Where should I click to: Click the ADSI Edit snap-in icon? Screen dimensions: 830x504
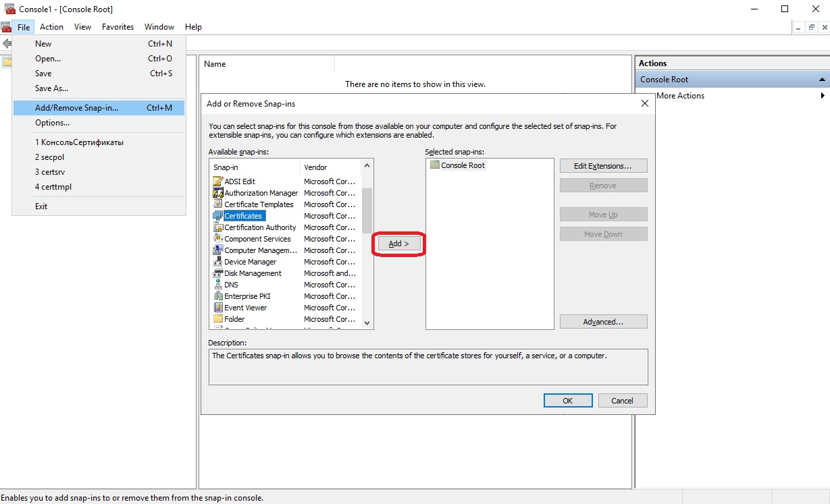(217, 181)
